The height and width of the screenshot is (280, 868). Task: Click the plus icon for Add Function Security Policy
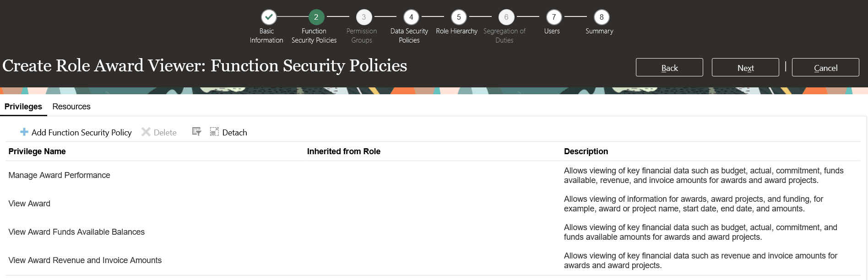click(24, 132)
